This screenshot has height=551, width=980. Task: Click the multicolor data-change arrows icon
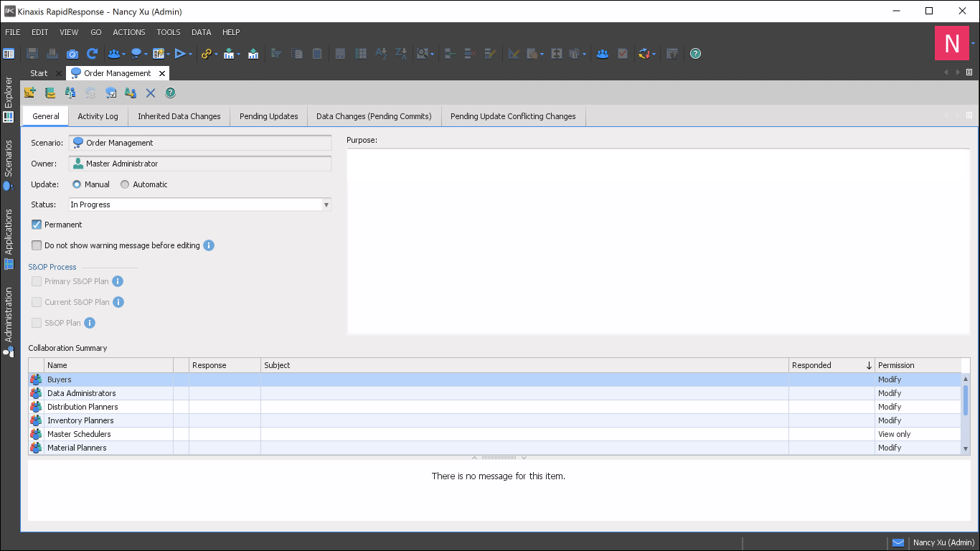coord(644,54)
